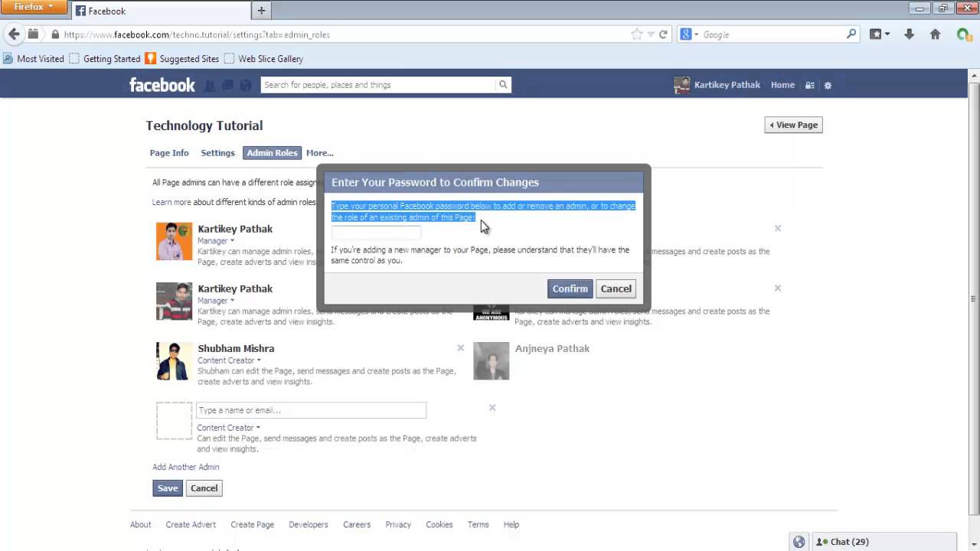Click the password field in dialog
The image size is (980, 551).
coord(376,233)
